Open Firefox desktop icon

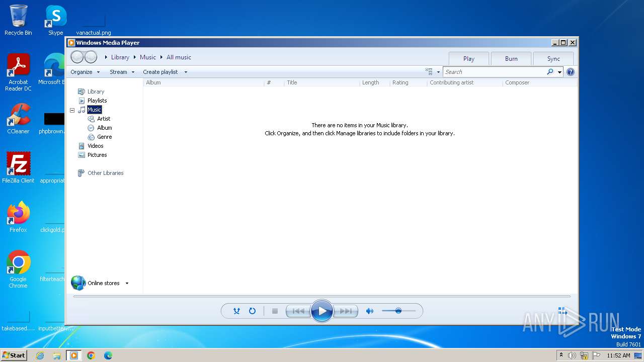click(x=18, y=217)
